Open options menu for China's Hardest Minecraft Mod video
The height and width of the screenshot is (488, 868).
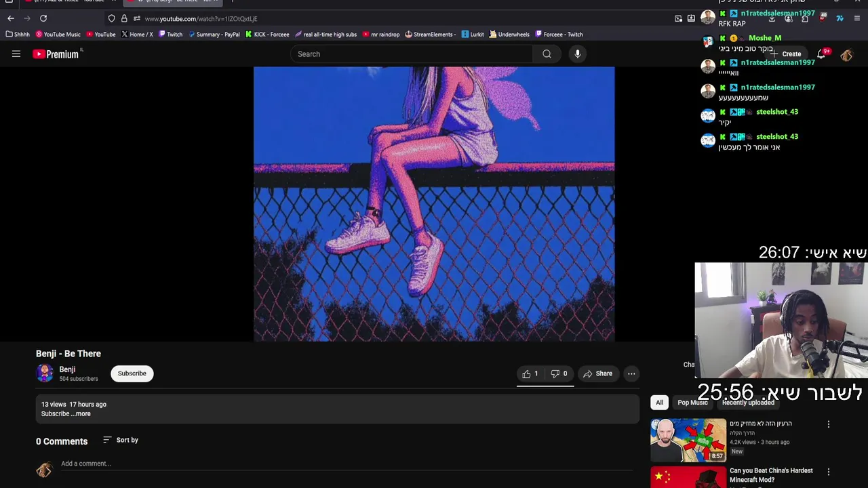(x=828, y=472)
